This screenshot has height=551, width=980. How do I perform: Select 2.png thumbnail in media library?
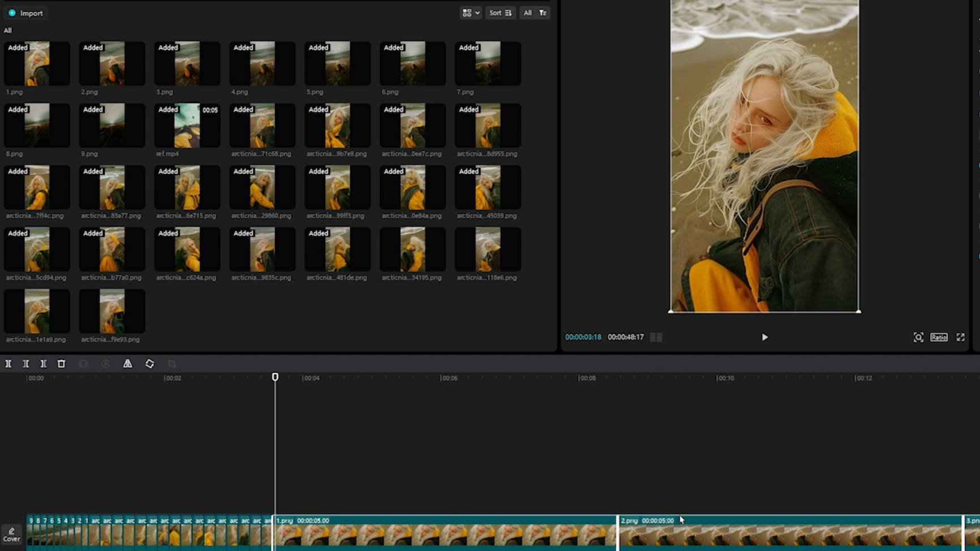point(112,63)
